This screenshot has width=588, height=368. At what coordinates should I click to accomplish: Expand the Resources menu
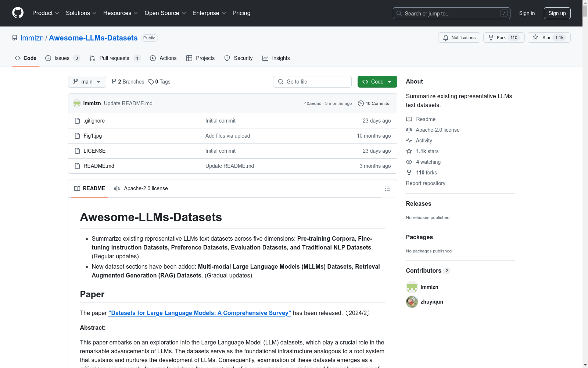coord(121,13)
